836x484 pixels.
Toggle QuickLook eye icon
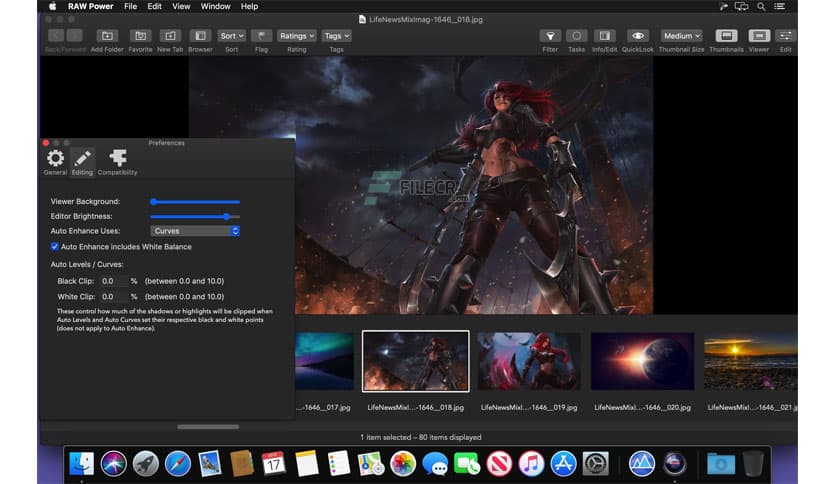click(638, 36)
